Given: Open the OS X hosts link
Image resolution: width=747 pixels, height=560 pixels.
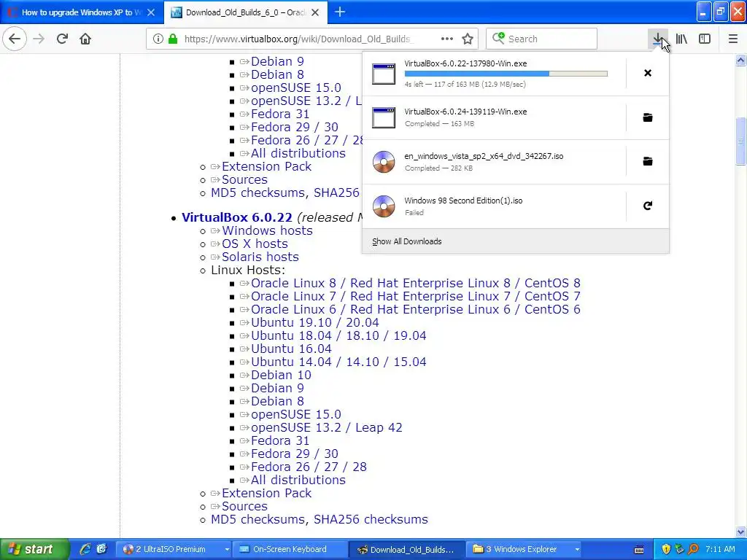Looking at the screenshot, I should [255, 244].
